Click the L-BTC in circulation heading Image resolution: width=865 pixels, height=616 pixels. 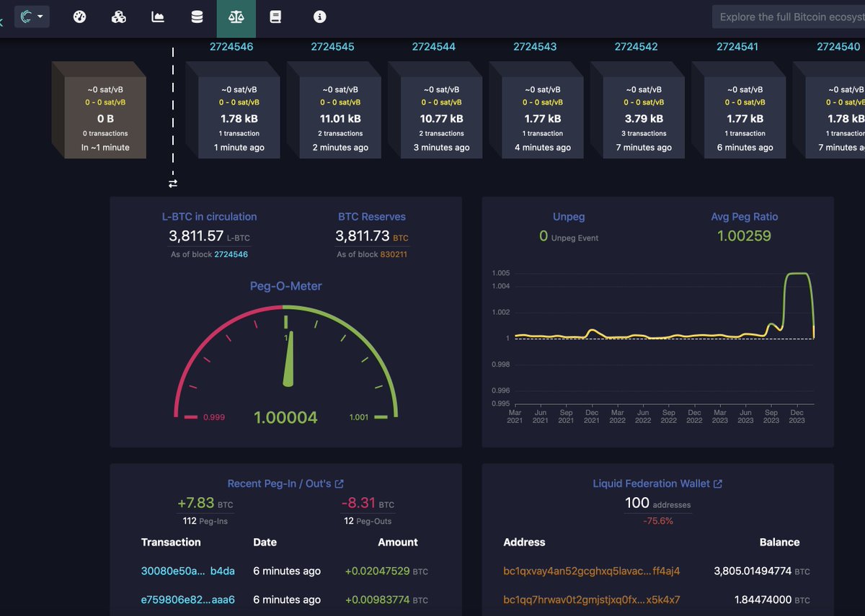(x=209, y=217)
